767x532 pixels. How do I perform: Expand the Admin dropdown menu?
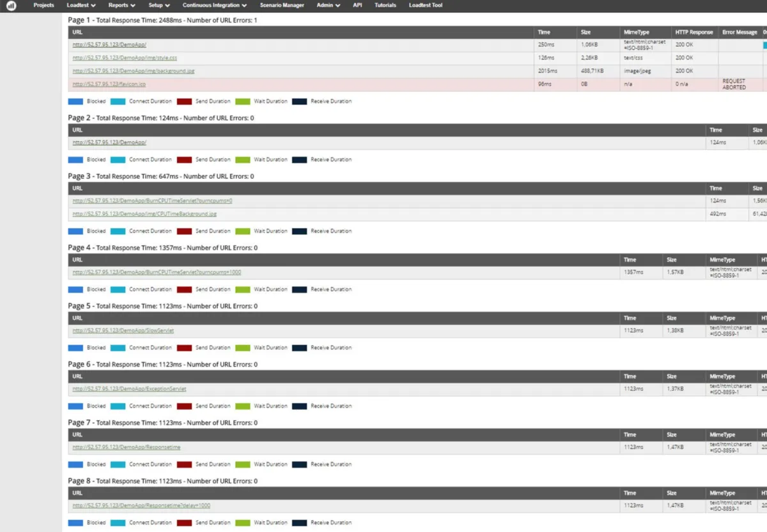tap(329, 5)
